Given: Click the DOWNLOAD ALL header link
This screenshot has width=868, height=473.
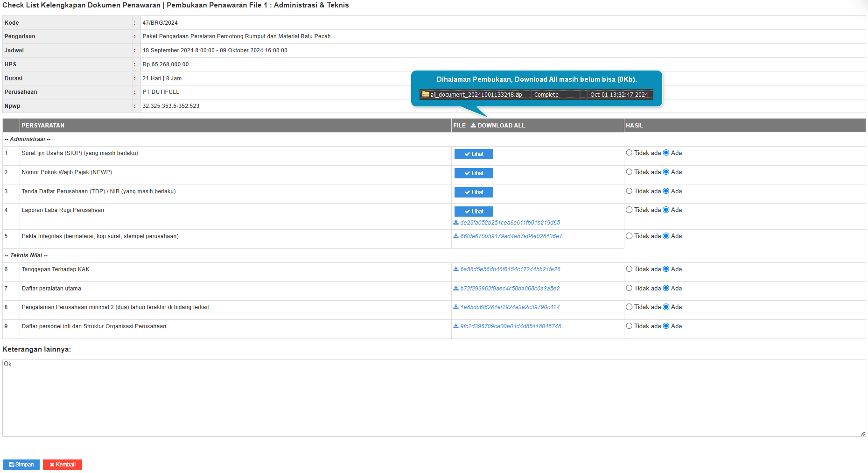Looking at the screenshot, I should (x=498, y=126).
